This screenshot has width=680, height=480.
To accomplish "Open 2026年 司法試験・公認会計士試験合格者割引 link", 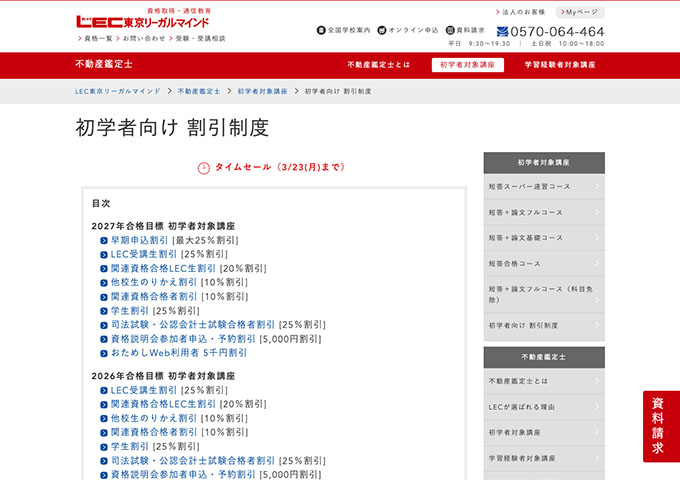I will [193, 460].
